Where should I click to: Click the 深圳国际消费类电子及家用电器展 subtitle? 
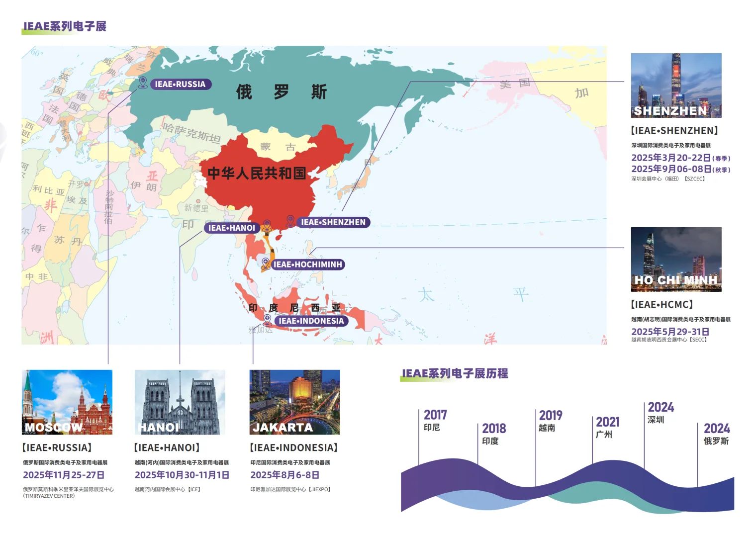click(x=671, y=146)
